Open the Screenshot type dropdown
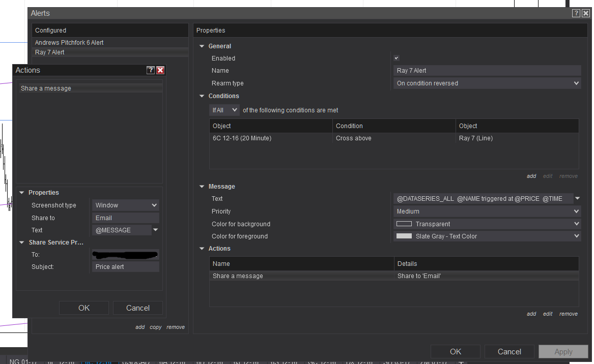Image resolution: width=594 pixels, height=364 pixels. (x=125, y=205)
